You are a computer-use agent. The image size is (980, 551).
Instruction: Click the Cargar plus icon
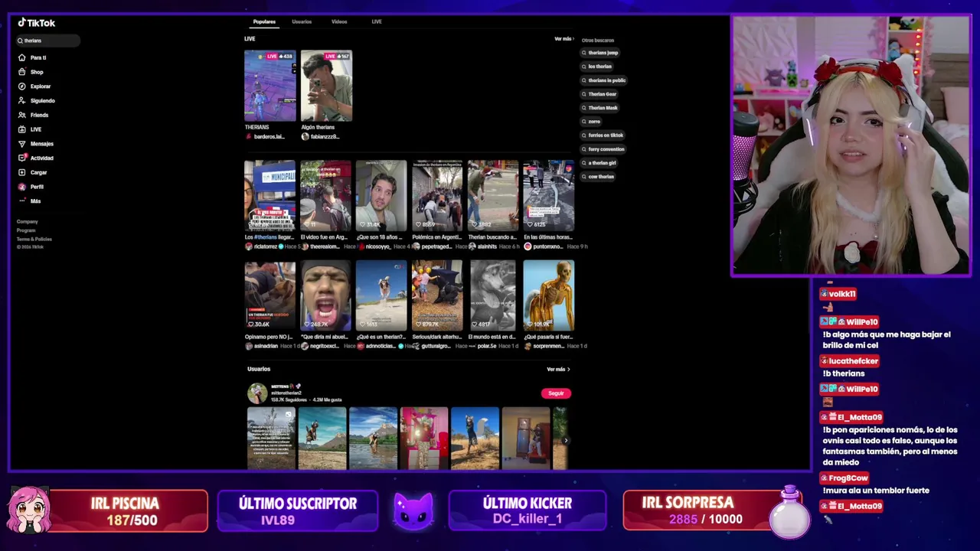22,172
